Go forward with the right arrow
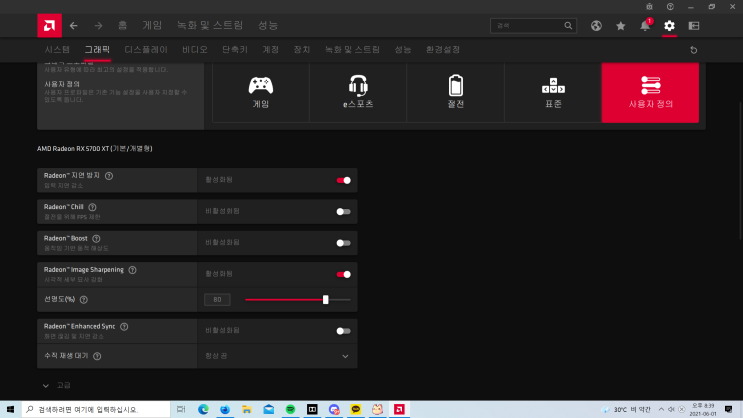743x418 pixels. tap(98, 26)
